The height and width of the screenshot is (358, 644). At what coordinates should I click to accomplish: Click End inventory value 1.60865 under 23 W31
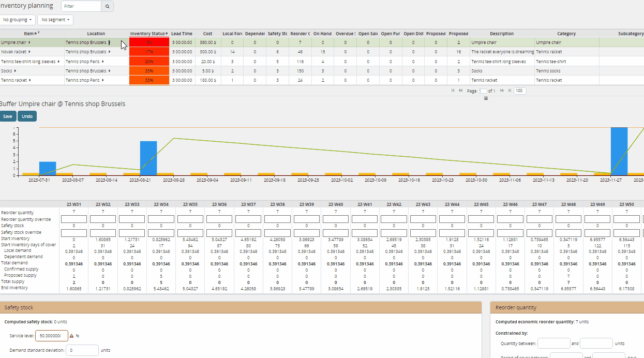click(74, 288)
